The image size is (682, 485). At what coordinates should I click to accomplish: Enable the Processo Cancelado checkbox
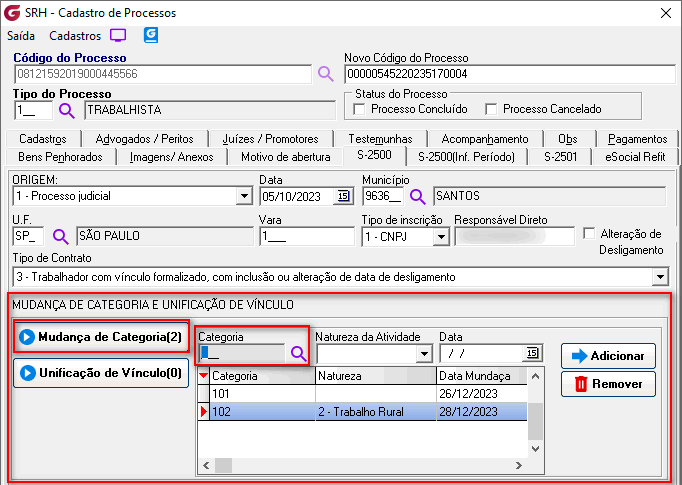point(491,109)
